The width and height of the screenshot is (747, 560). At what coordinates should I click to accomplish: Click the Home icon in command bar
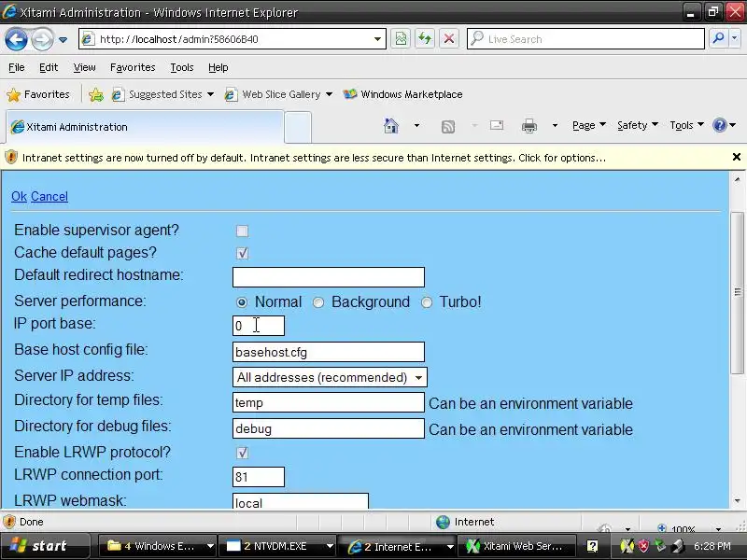[391, 126]
